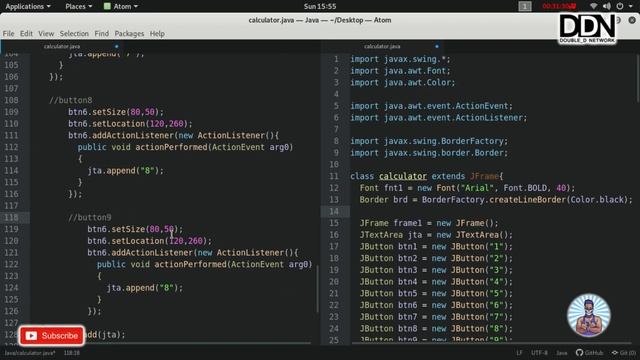The image size is (640, 360).
Task: Open the Selection menu
Action: (x=74, y=33)
